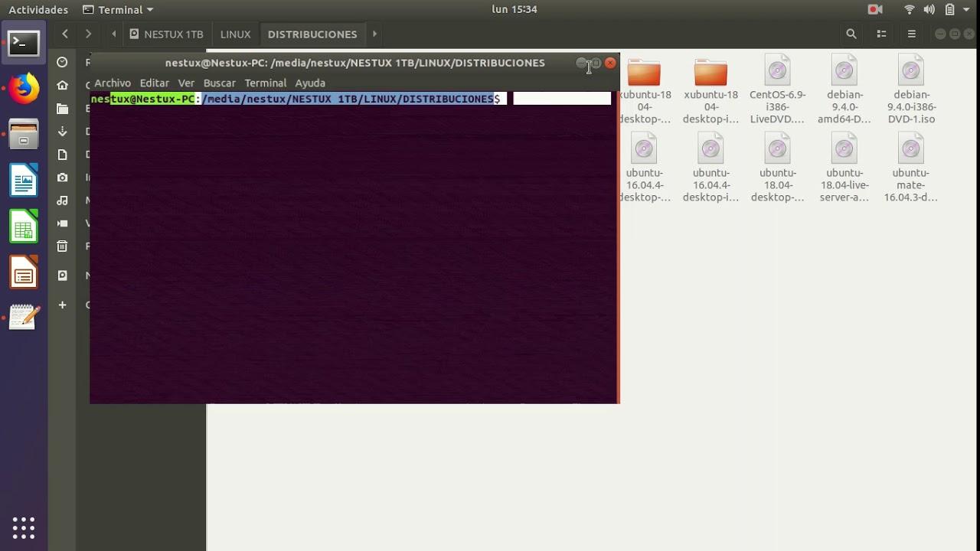Select the Music icon in the sidebar
The image size is (980, 551).
coord(62,200)
